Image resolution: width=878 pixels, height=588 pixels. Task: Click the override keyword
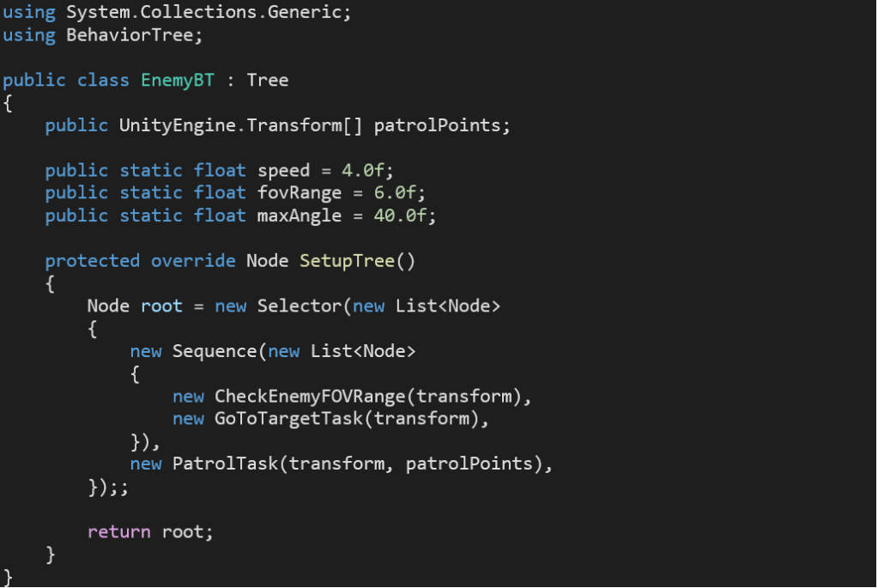[193, 261]
